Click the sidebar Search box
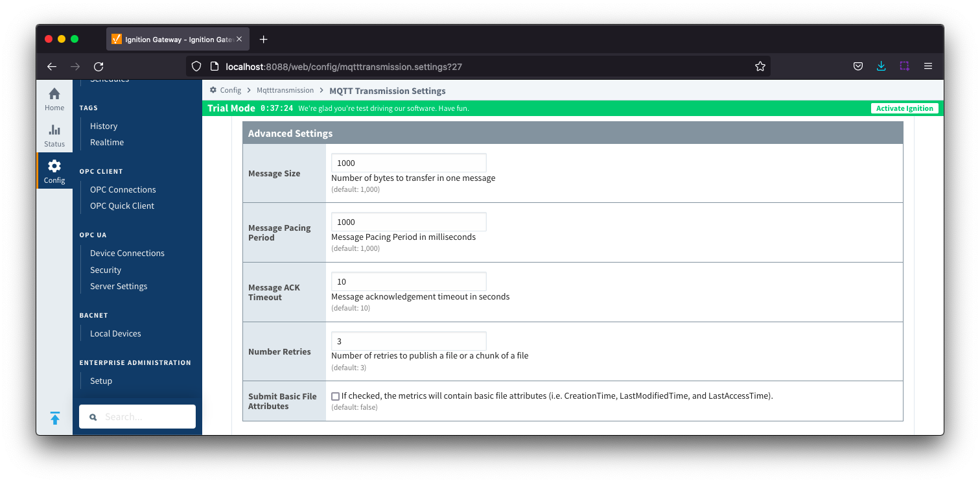 coord(137,417)
